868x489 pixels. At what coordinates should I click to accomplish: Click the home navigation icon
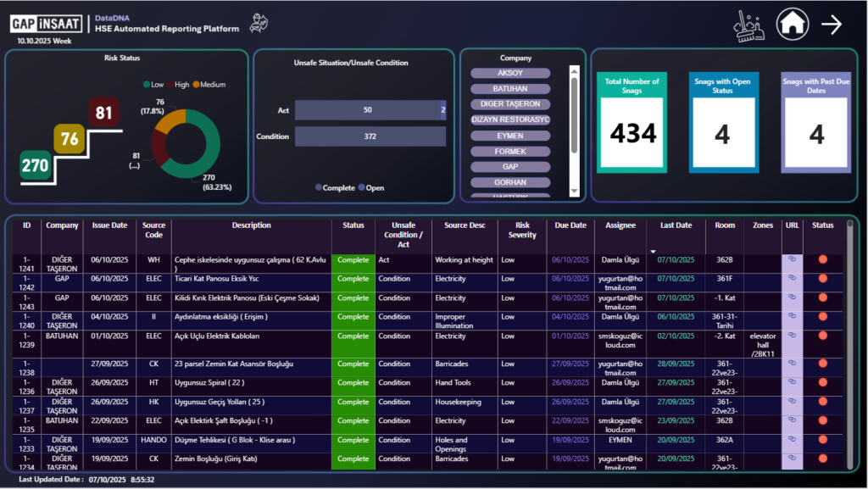793,23
